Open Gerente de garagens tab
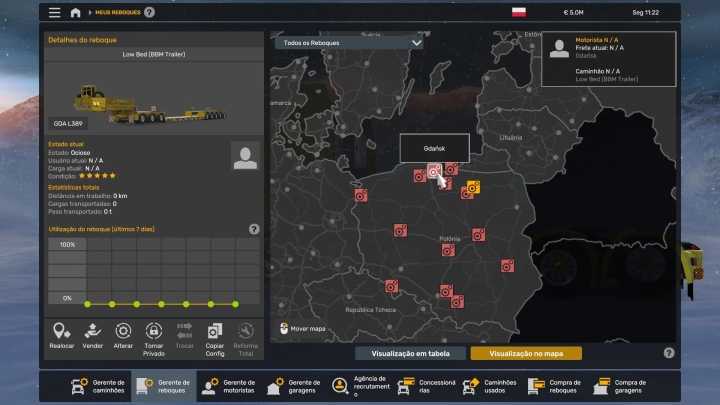This screenshot has height=405, width=720. [294, 386]
